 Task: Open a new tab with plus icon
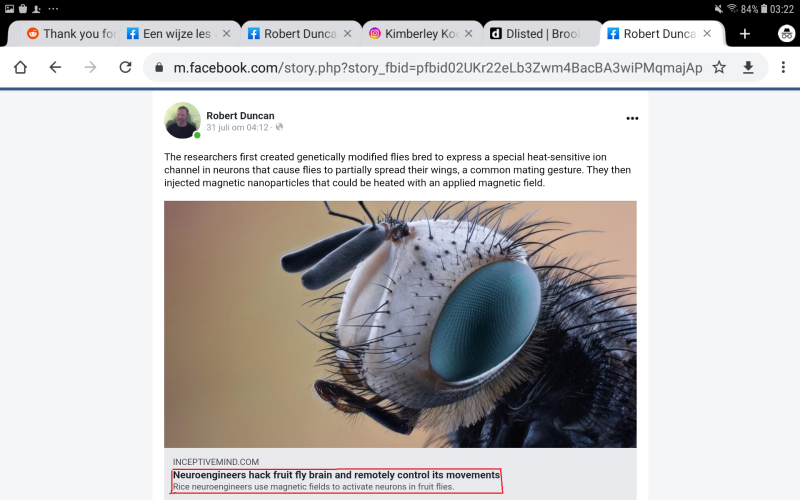[x=745, y=34]
